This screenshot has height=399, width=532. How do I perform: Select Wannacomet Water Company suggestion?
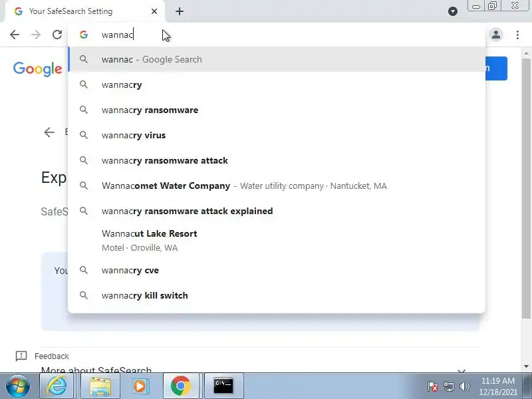point(277,186)
